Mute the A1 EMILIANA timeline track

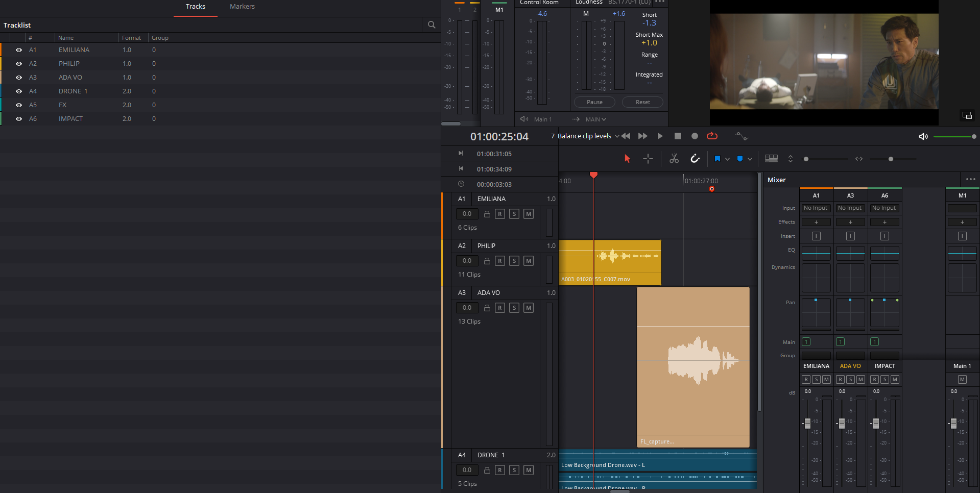pyautogui.click(x=529, y=214)
